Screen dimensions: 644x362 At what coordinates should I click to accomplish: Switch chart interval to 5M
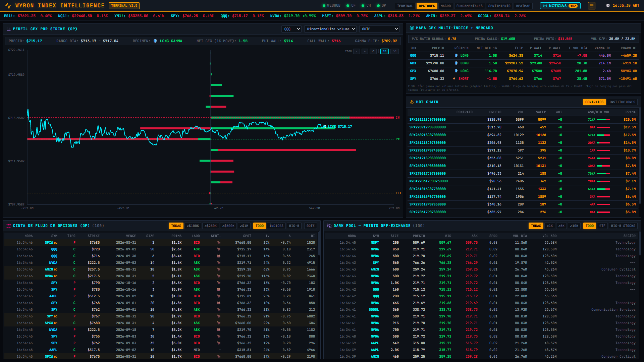pyautogui.click(x=394, y=51)
